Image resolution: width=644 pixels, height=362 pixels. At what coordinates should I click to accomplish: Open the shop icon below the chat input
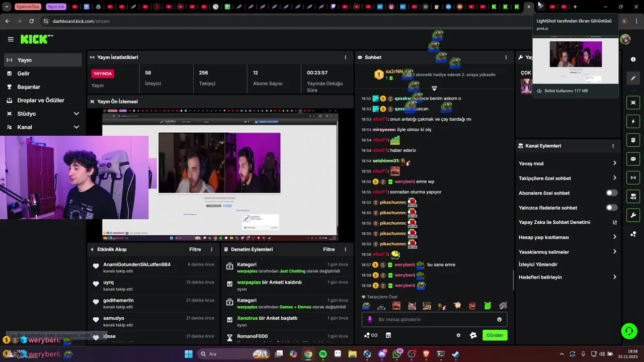pyautogui.click(x=388, y=335)
